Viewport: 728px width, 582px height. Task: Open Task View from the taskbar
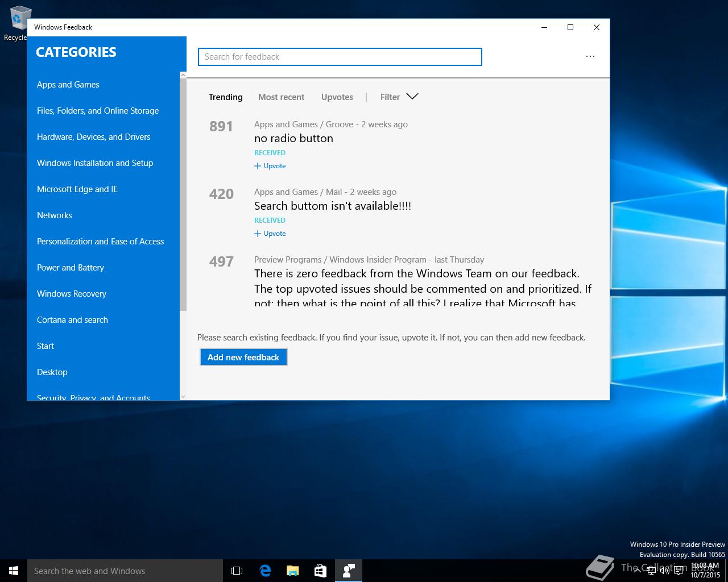pos(237,571)
